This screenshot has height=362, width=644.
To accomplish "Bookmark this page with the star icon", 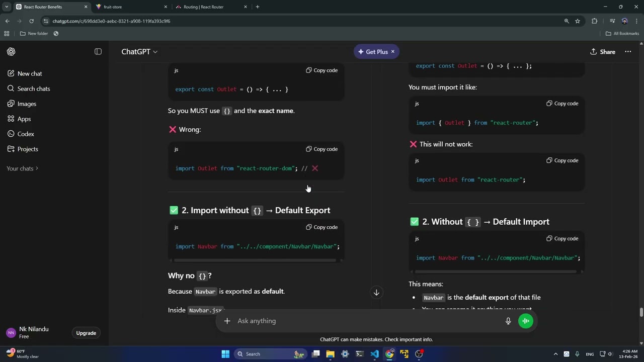I will [x=578, y=21].
